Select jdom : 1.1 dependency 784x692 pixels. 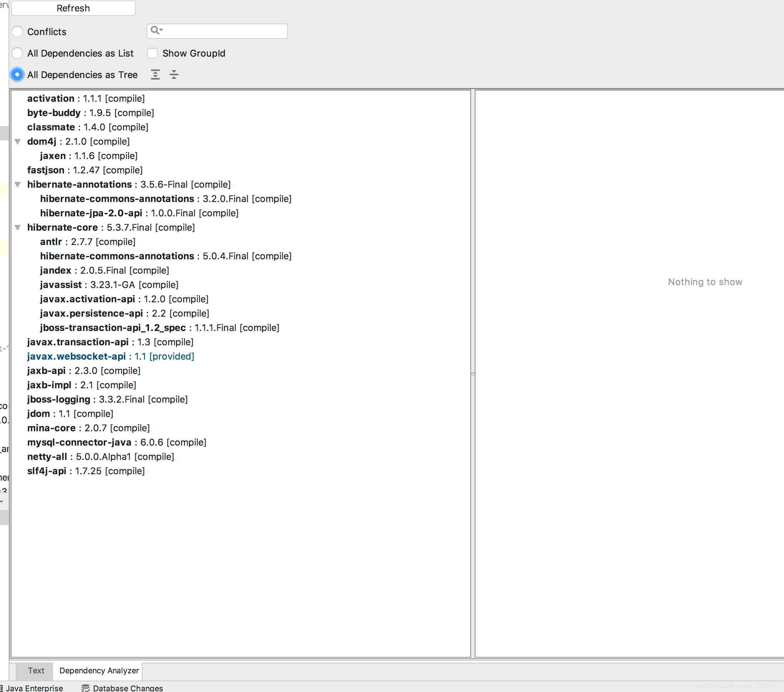pyautogui.click(x=70, y=414)
